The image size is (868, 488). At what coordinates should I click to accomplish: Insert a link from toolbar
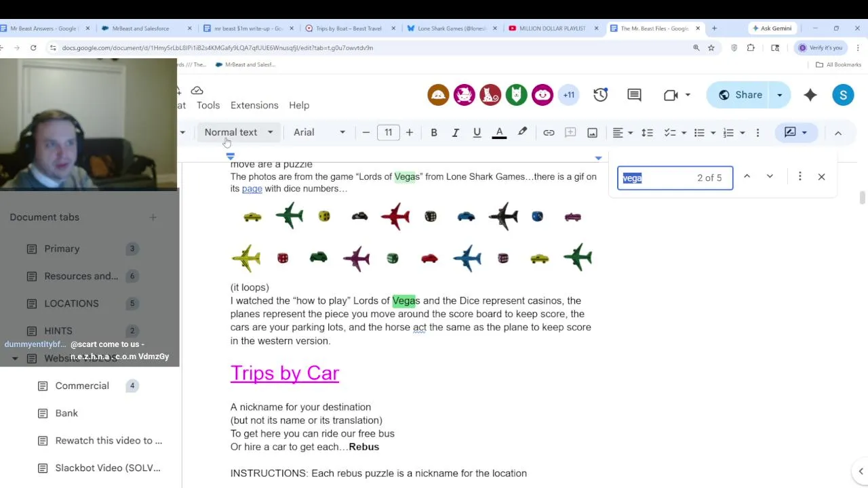[549, 133]
